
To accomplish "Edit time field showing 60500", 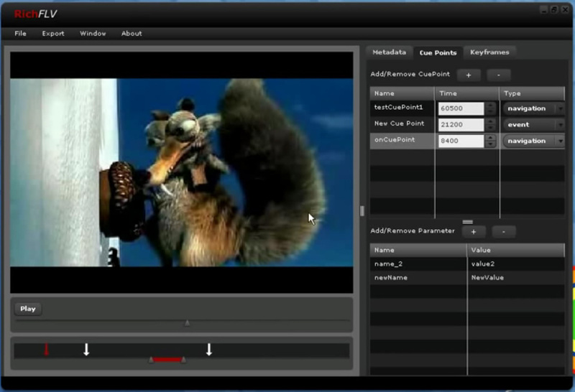I will point(461,108).
